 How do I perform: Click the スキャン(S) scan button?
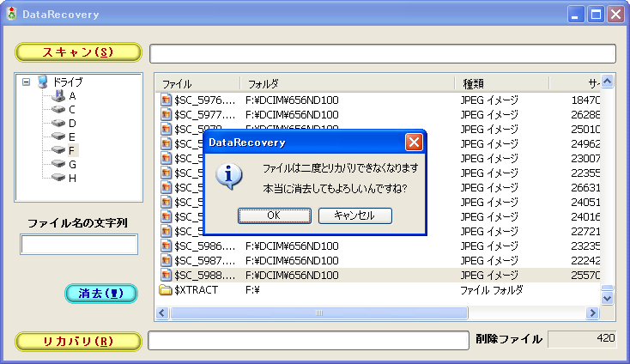[78, 52]
